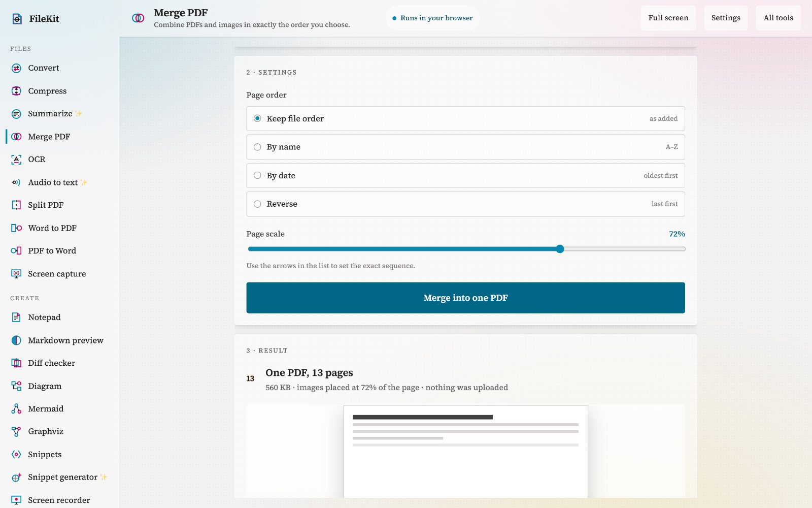
Task: Open the Settings button in header
Action: [726, 18]
